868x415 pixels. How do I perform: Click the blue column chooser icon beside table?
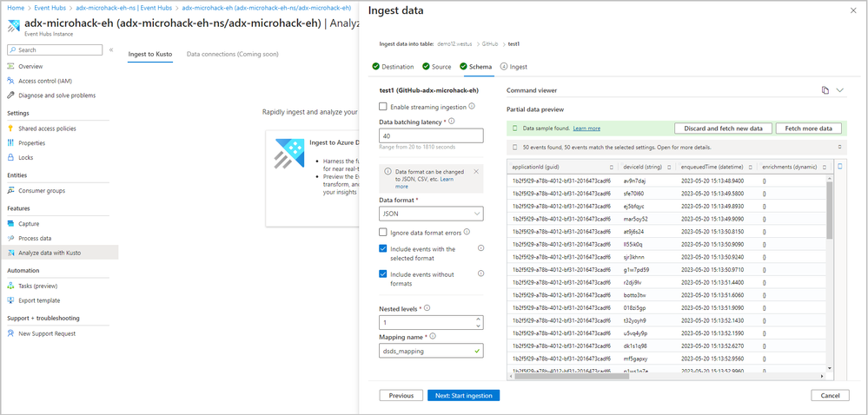(x=839, y=166)
